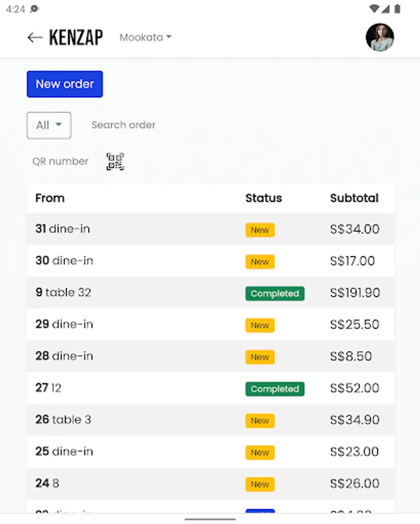This screenshot has height=524, width=420.
Task: Select the Completed badge for order 27
Action: pos(274,389)
